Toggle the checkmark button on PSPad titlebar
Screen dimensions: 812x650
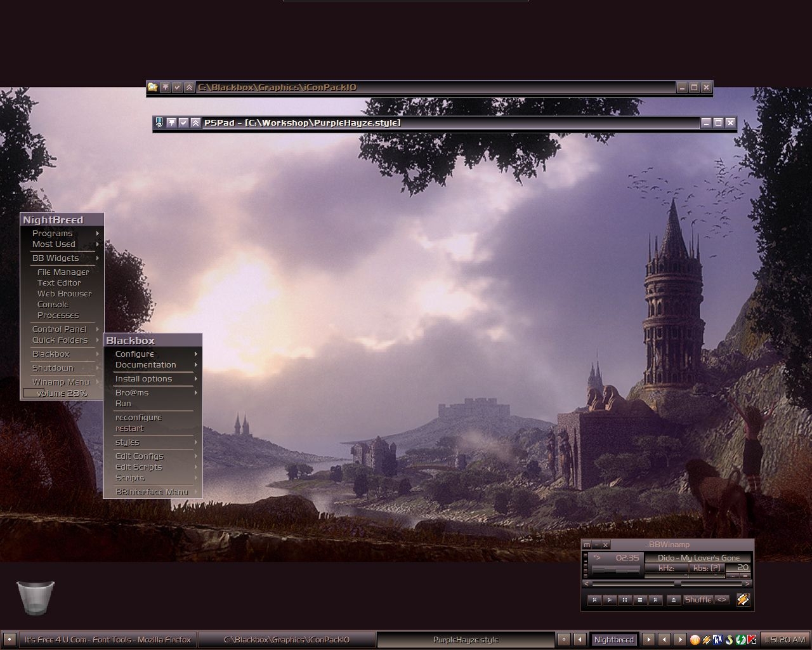tap(183, 123)
